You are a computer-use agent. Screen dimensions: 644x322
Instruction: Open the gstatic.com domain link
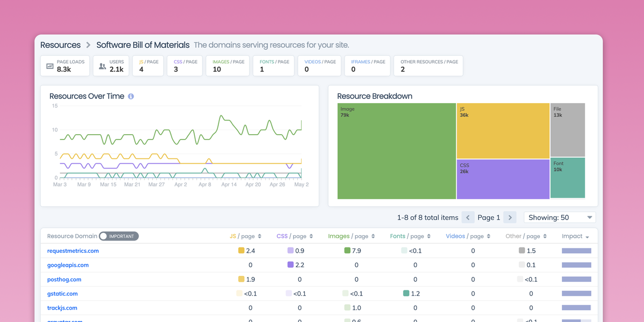click(x=62, y=294)
